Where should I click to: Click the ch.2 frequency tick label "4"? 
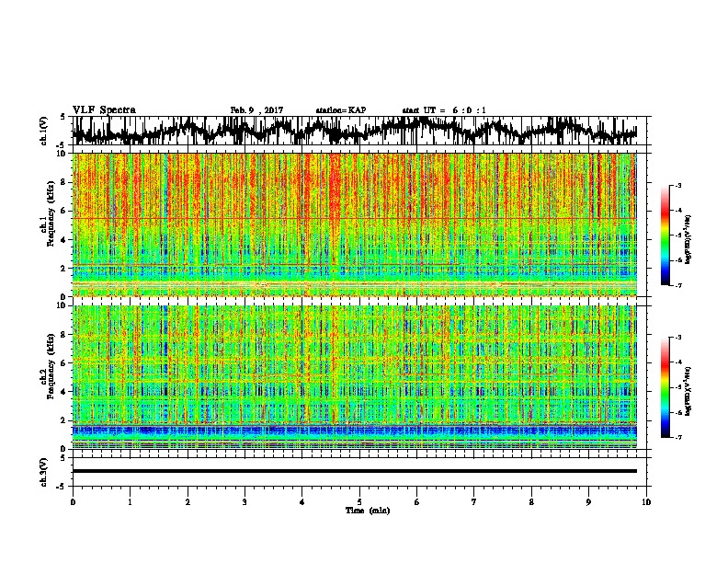63,392
